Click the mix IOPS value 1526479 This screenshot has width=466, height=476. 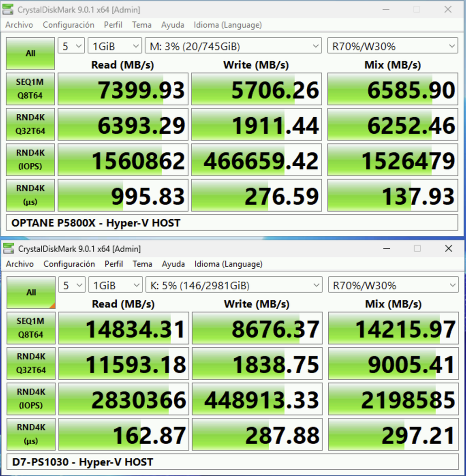[393, 160]
